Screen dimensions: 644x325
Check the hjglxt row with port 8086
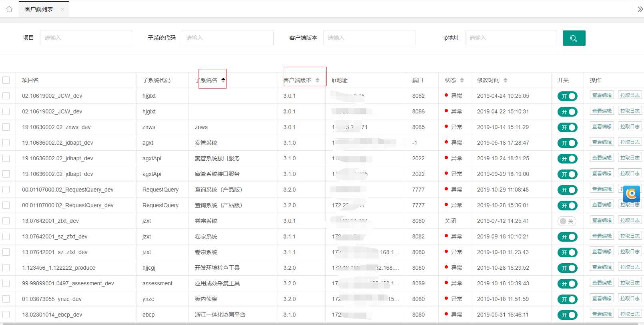pyautogui.click(x=6, y=111)
